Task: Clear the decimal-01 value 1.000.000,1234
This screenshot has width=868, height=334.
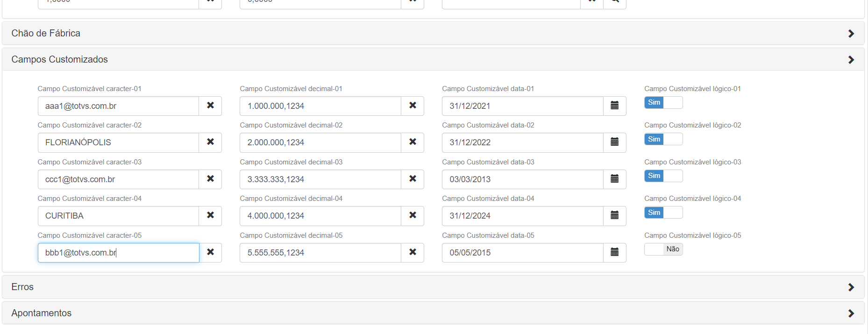Action: tap(413, 106)
